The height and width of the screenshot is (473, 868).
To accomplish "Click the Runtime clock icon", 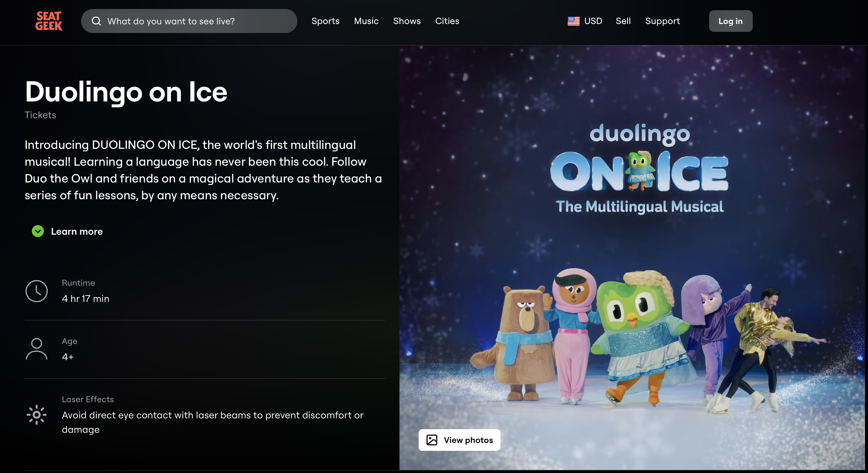I will pyautogui.click(x=36, y=291).
